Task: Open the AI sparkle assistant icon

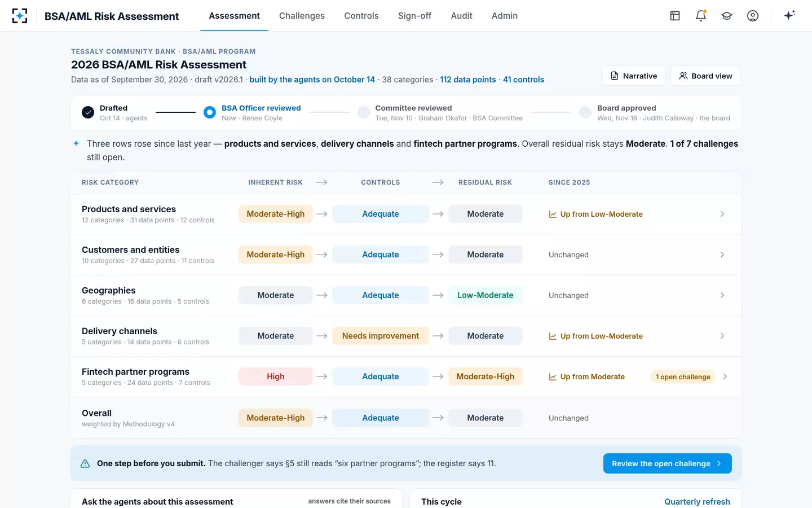Action: tap(789, 15)
